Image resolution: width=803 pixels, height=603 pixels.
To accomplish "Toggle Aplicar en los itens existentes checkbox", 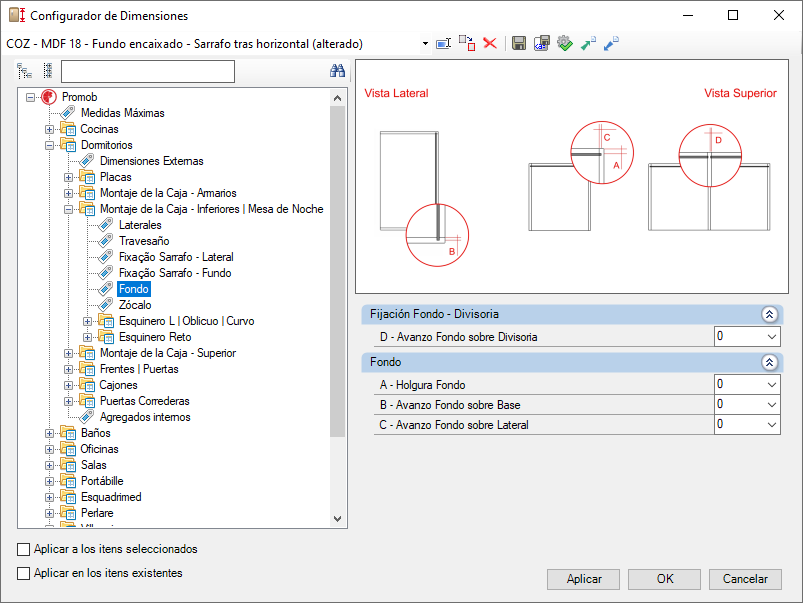I will [x=24, y=573].
